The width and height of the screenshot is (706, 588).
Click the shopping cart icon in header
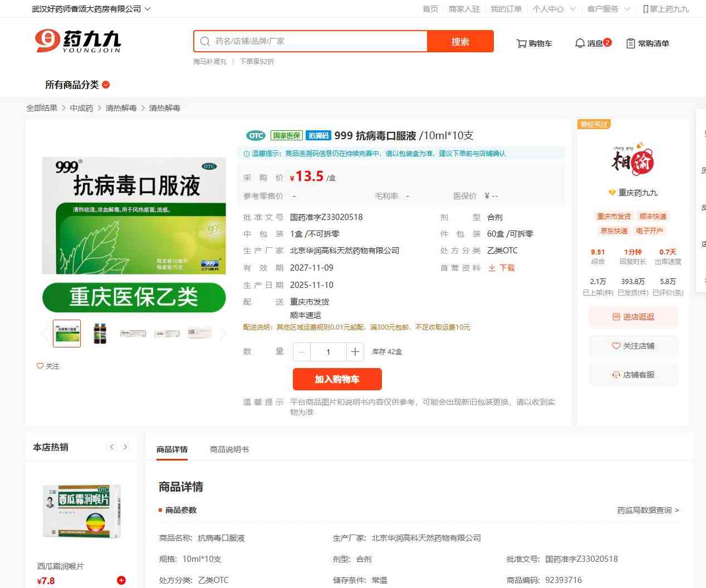(x=521, y=43)
